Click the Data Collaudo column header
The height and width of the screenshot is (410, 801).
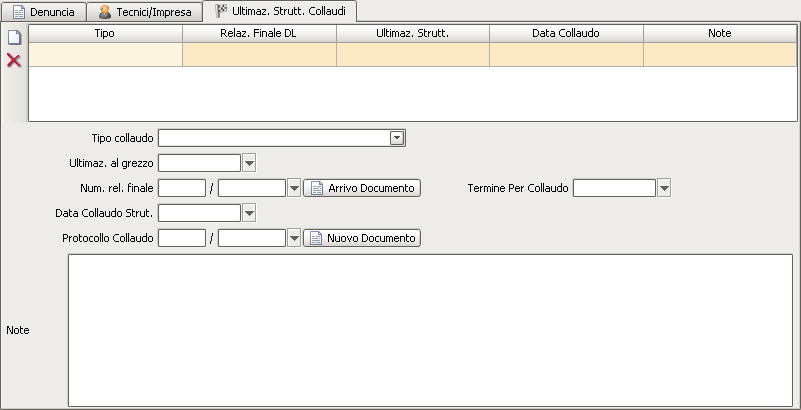point(566,33)
